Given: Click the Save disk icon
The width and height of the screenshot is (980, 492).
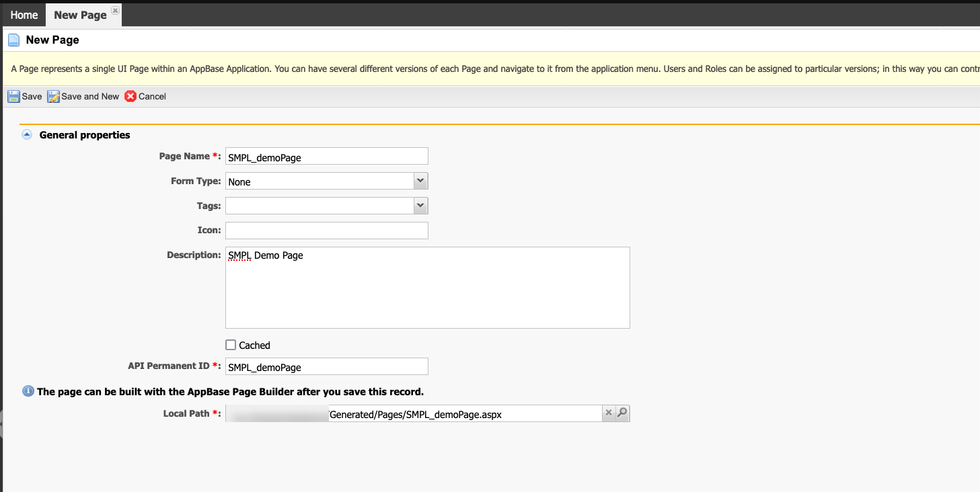Looking at the screenshot, I should [x=13, y=97].
